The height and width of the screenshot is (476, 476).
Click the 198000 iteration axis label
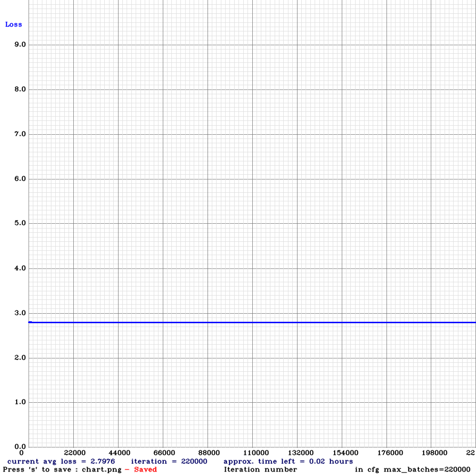(435, 453)
